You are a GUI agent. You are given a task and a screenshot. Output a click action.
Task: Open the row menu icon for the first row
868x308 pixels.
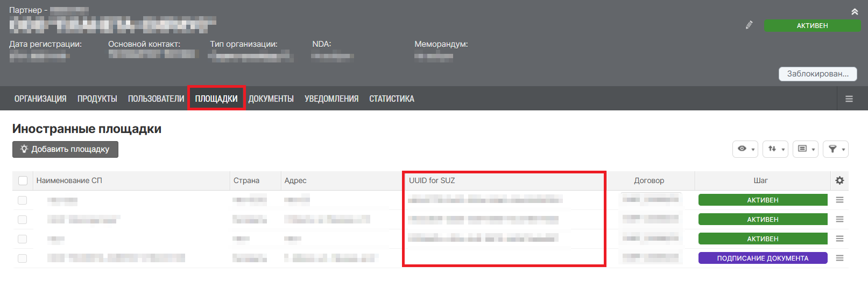tap(839, 200)
